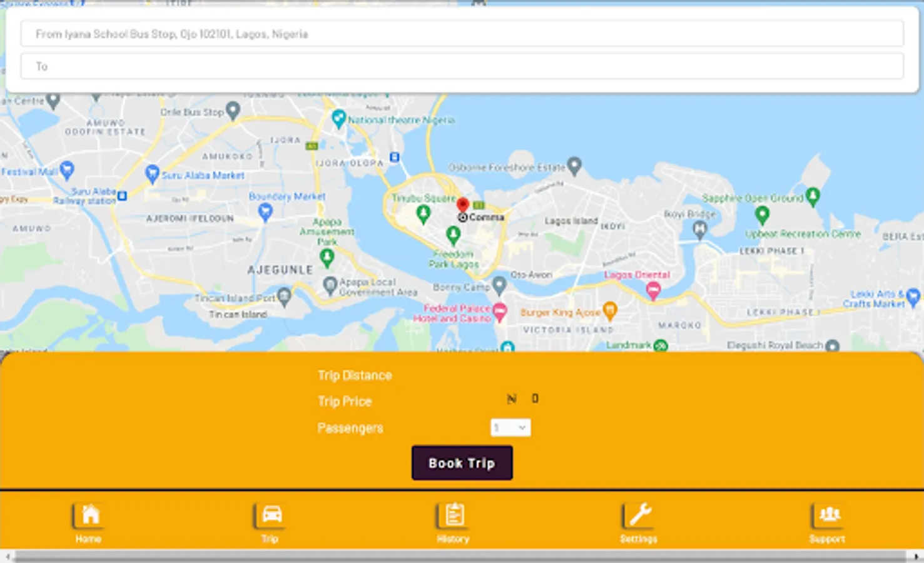Select the Elegushi Royal Beach marker
Viewport: 924px width, 563px height.
[832, 345]
